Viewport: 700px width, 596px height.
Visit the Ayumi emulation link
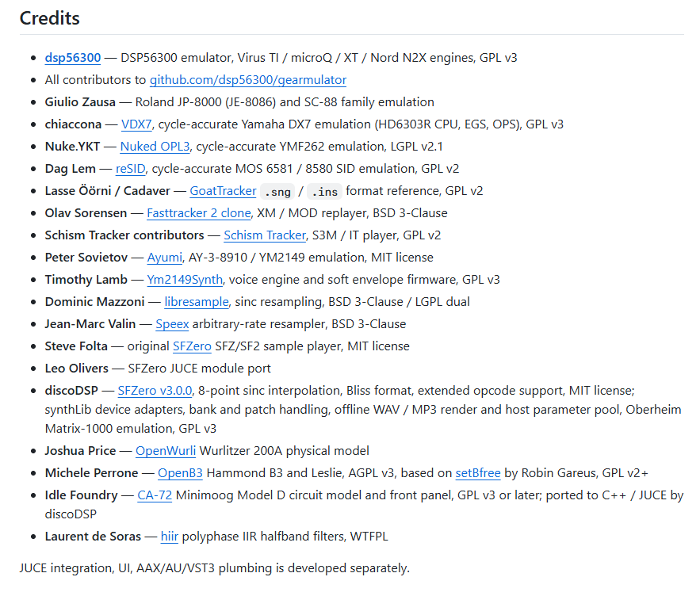[165, 258]
